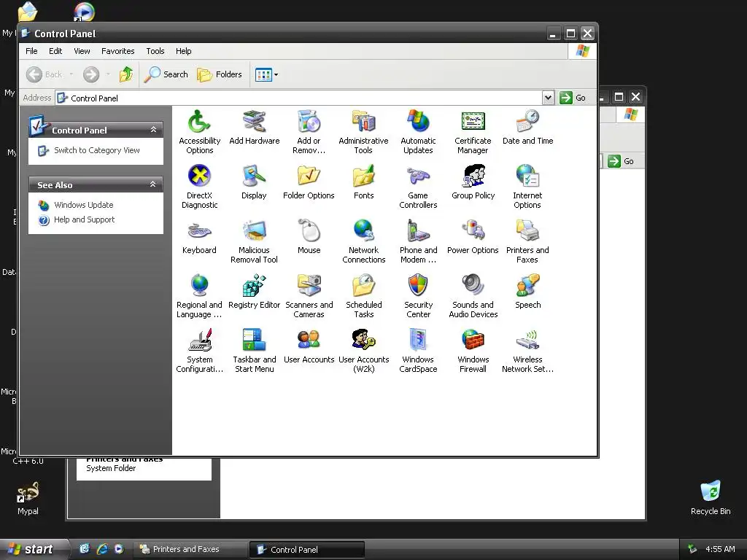Expand the Address bar dropdown
Viewport: 747px width, 560px height.
(x=548, y=98)
